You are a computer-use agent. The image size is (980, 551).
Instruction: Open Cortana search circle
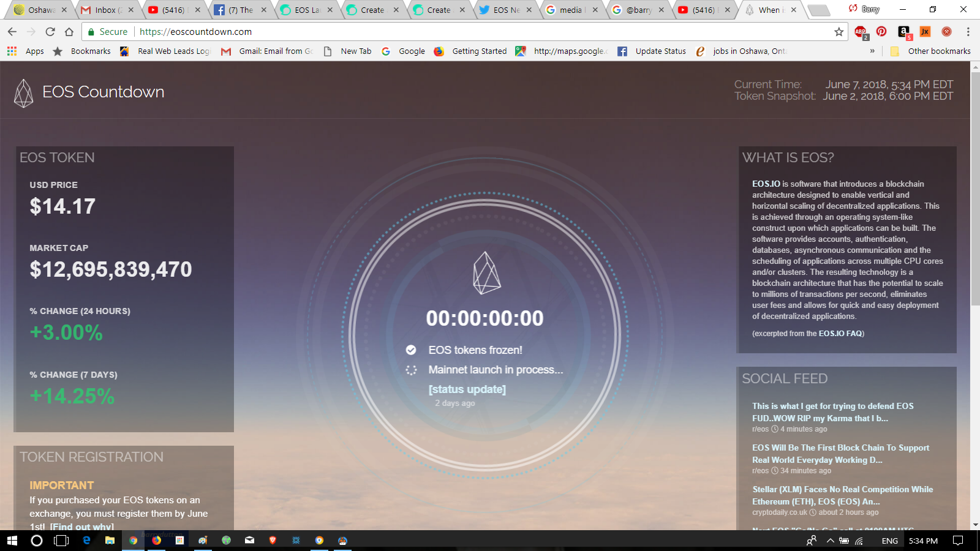point(37,541)
